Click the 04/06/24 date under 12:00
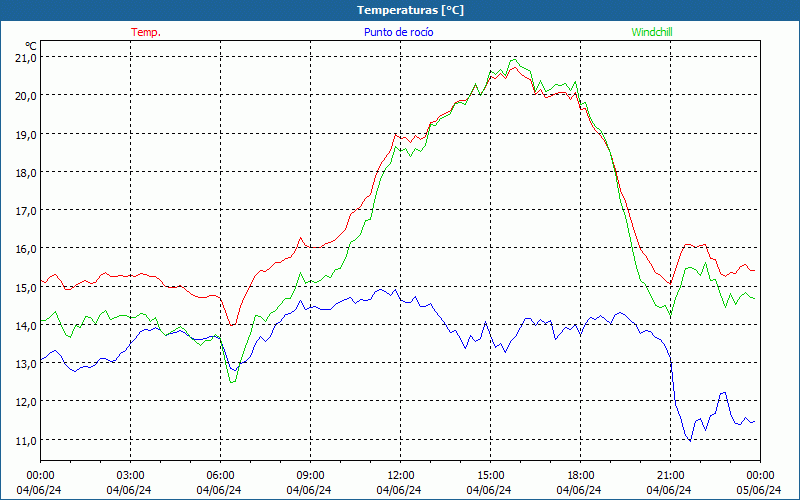800x500 pixels. pos(399,490)
